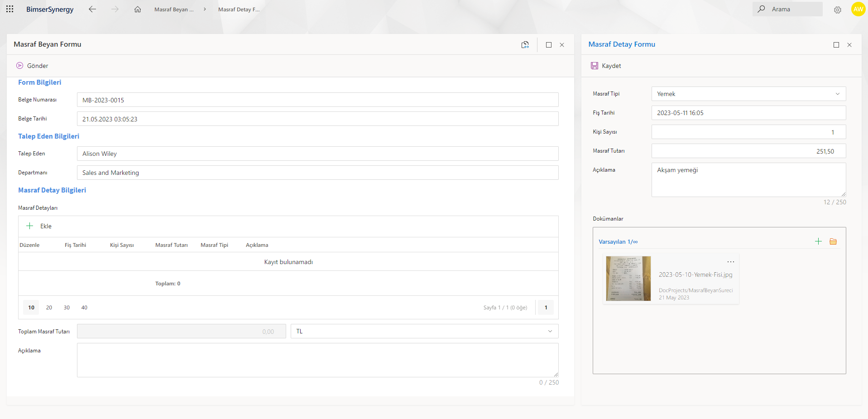
Task: Open the TL currency dropdown
Action: coord(424,331)
